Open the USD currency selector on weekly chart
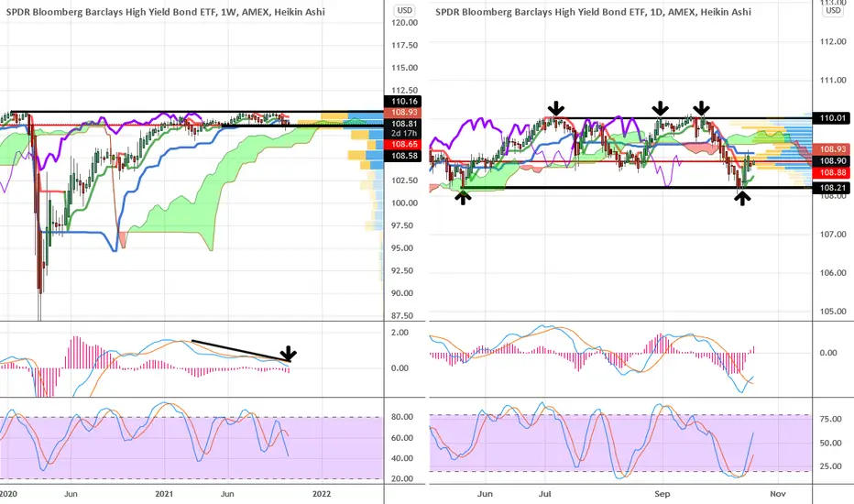This screenshot has height=504, width=854. coord(405,10)
